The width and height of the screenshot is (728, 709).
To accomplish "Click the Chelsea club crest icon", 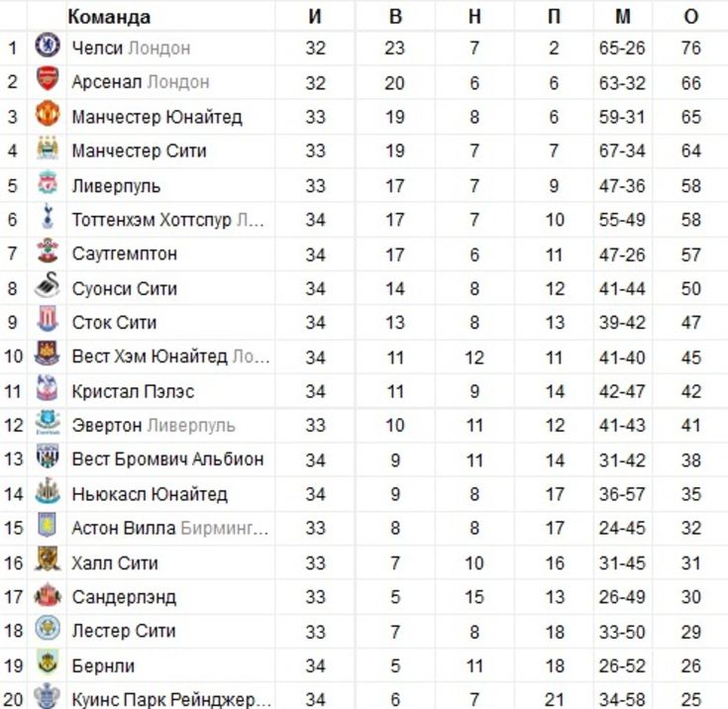I will [48, 45].
